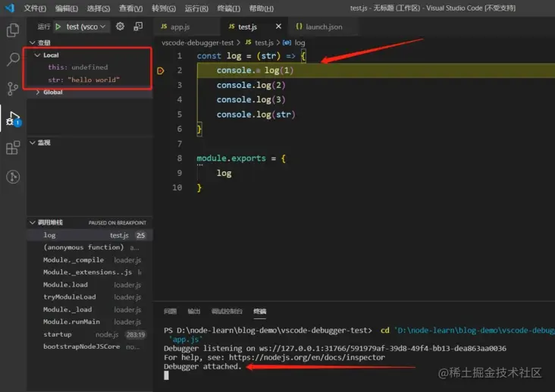Click line number 8 in the gutter
This screenshot has width=555, height=392.
tap(180, 158)
